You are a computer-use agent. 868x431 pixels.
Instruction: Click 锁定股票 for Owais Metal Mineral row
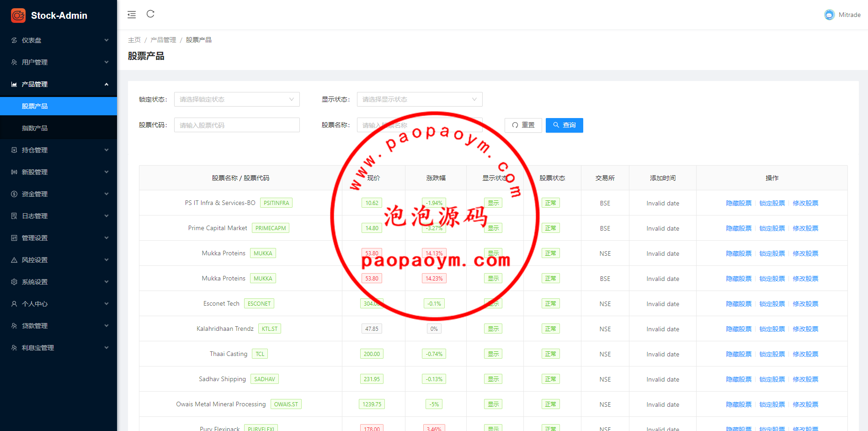click(x=772, y=404)
